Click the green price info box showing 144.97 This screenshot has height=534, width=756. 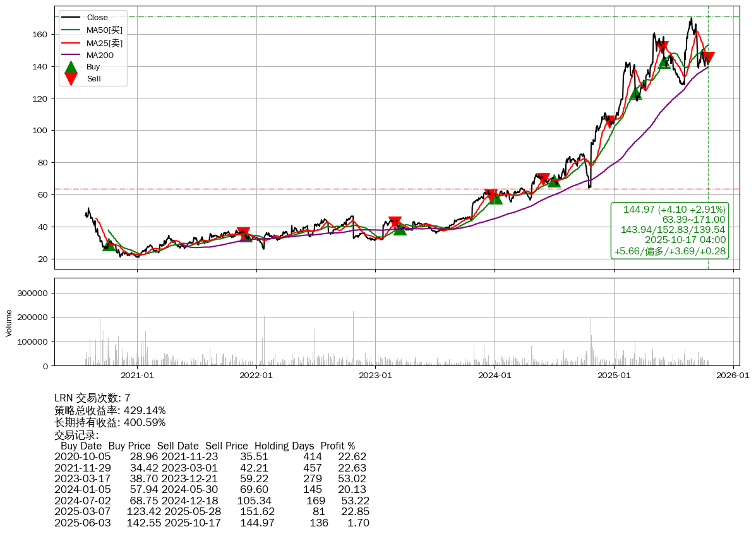coord(670,230)
